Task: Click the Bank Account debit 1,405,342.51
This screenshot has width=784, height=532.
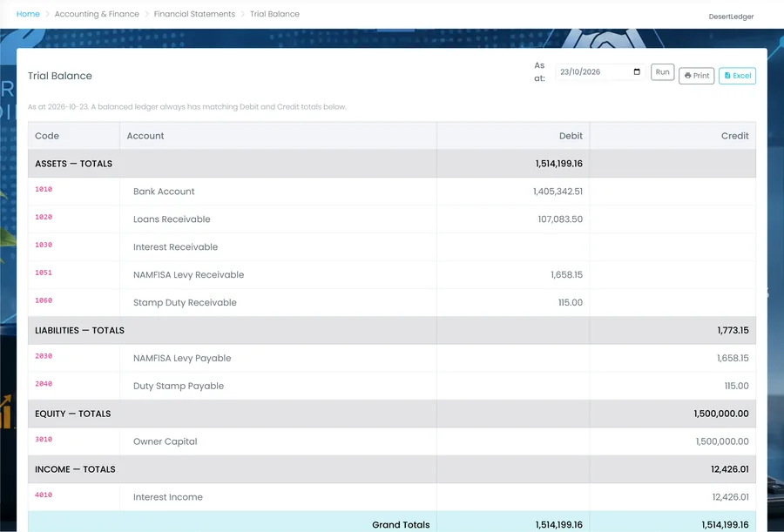Action: [x=558, y=192]
